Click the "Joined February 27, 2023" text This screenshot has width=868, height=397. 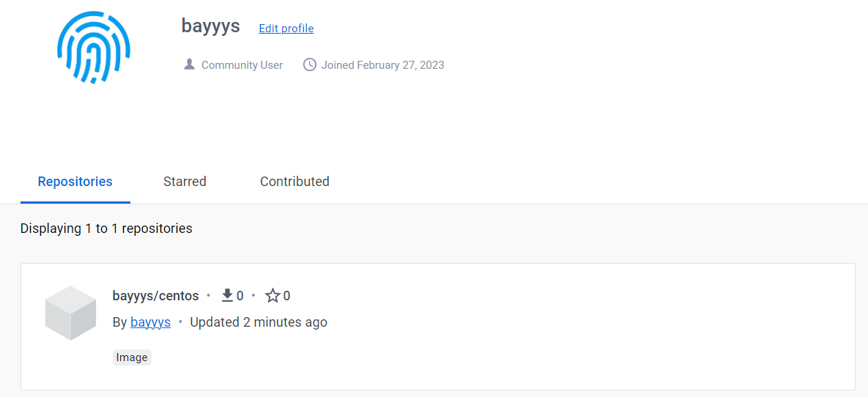(382, 65)
